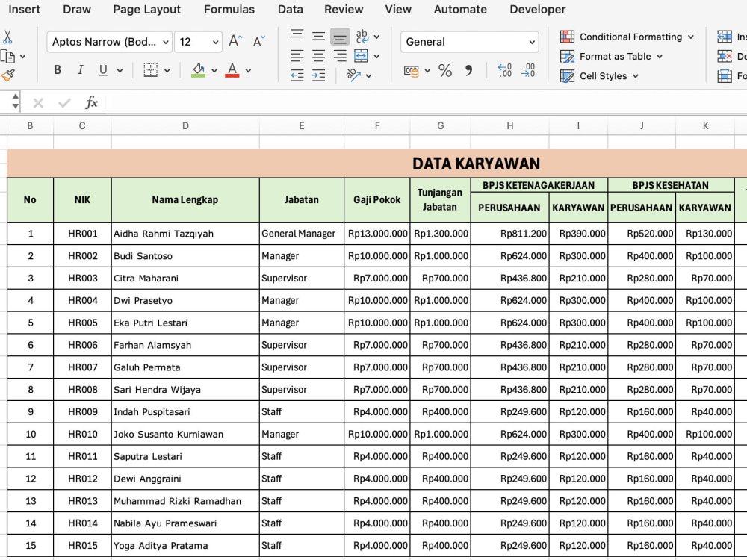Increase decimal places
747x560 pixels.
coord(504,70)
